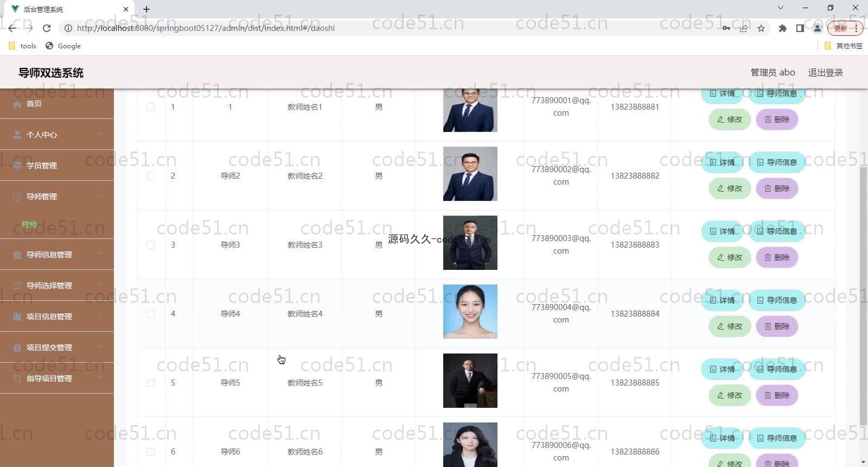868x467 pixels.
Task: Click the 管理员 abo account label
Action: (773, 73)
